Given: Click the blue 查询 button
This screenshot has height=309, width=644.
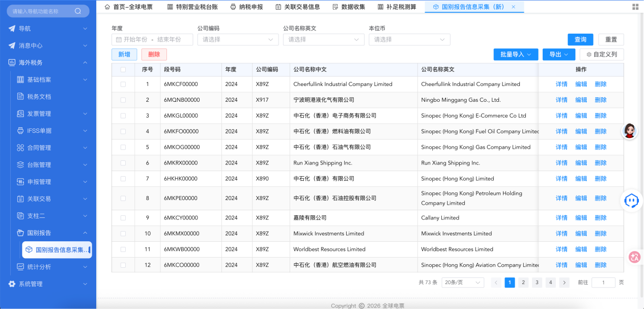Looking at the screenshot, I should (x=580, y=40).
